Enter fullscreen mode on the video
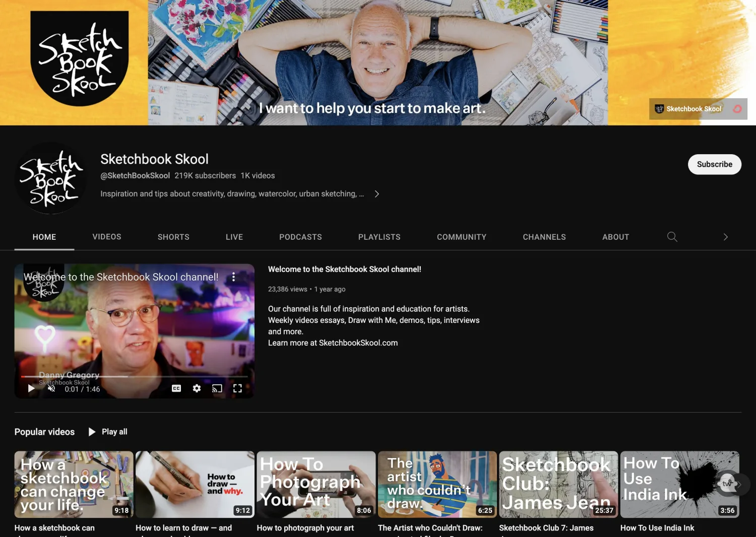This screenshot has height=537, width=756. [x=237, y=388]
